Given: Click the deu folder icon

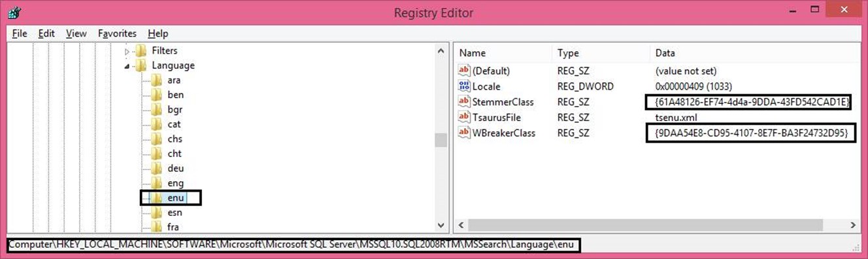Looking at the screenshot, I should coord(156,169).
